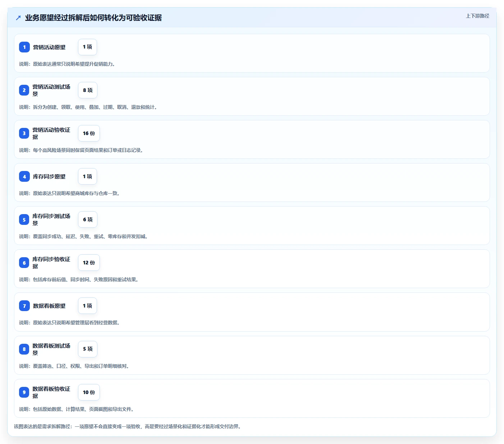The height and width of the screenshot is (444, 504).
Task: Click description 包括原始数据、计算结果、页面截图
Action: pos(76,409)
